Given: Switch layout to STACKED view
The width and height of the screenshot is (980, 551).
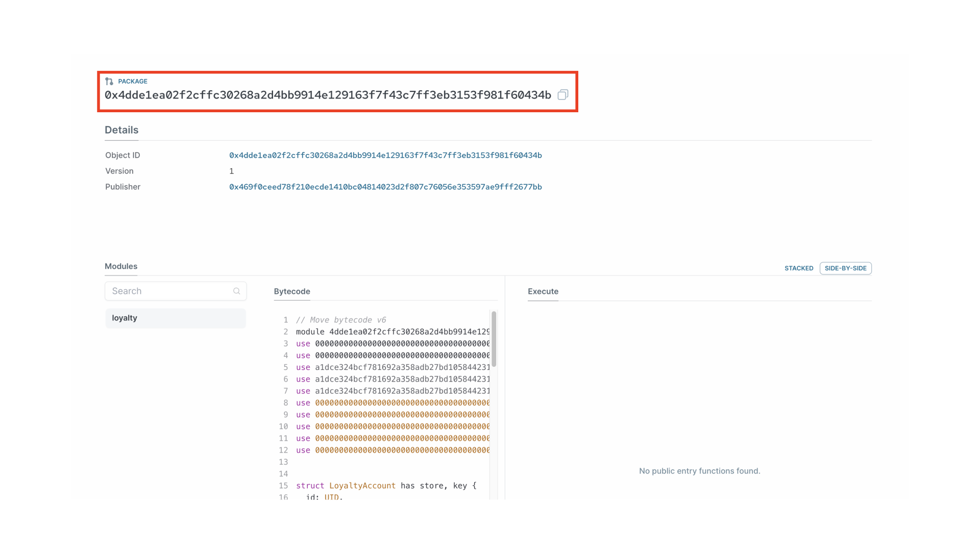Looking at the screenshot, I should pyautogui.click(x=799, y=268).
